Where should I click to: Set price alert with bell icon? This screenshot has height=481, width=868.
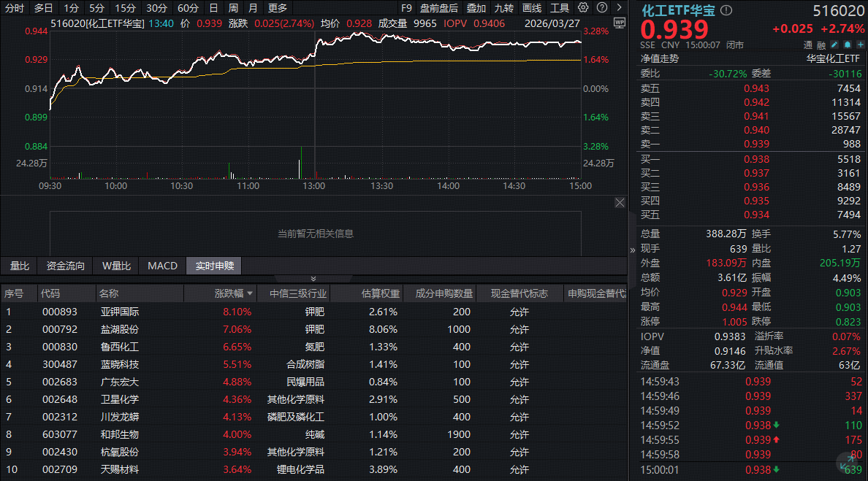pyautogui.click(x=849, y=45)
